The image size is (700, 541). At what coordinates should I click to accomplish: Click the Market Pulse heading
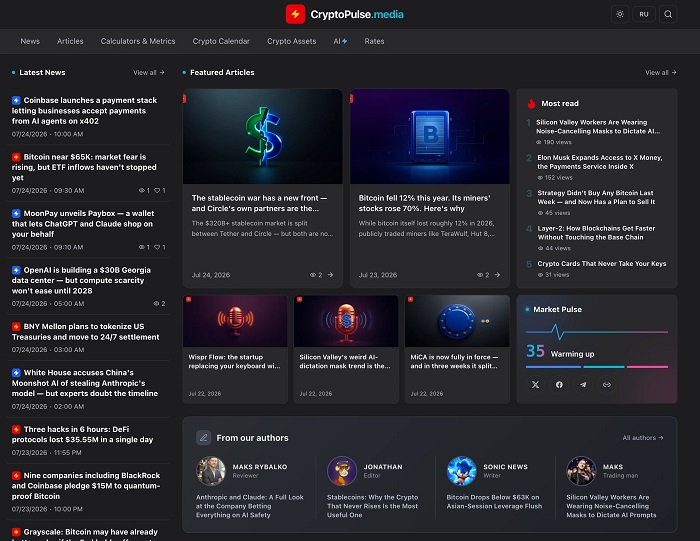pyautogui.click(x=557, y=309)
